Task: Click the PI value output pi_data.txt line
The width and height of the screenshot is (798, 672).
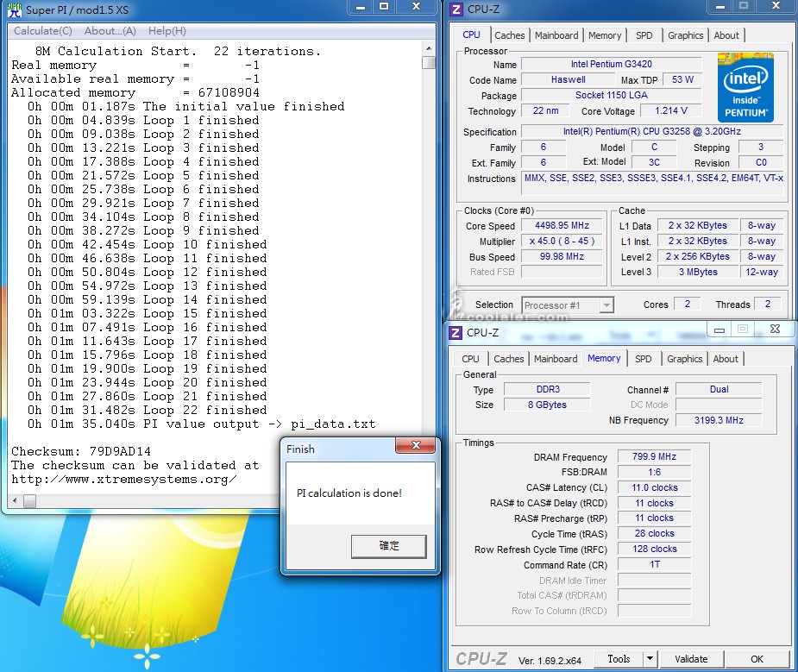Action: [202, 424]
